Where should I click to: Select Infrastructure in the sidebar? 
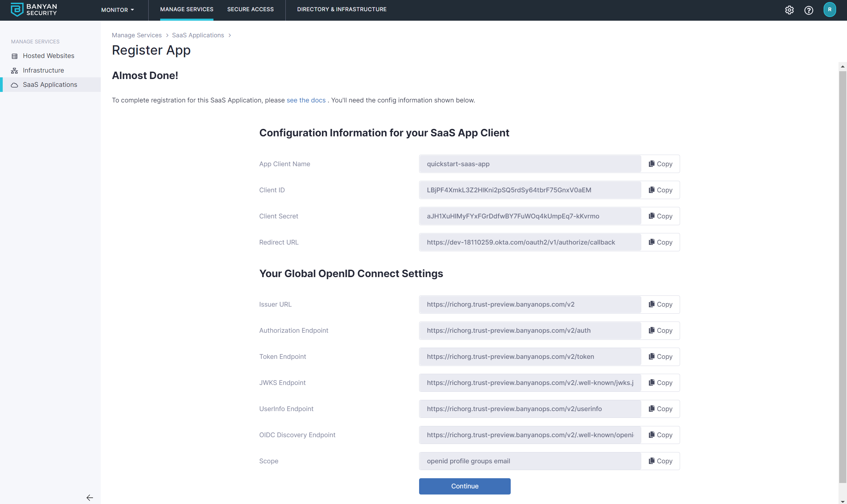tap(43, 70)
